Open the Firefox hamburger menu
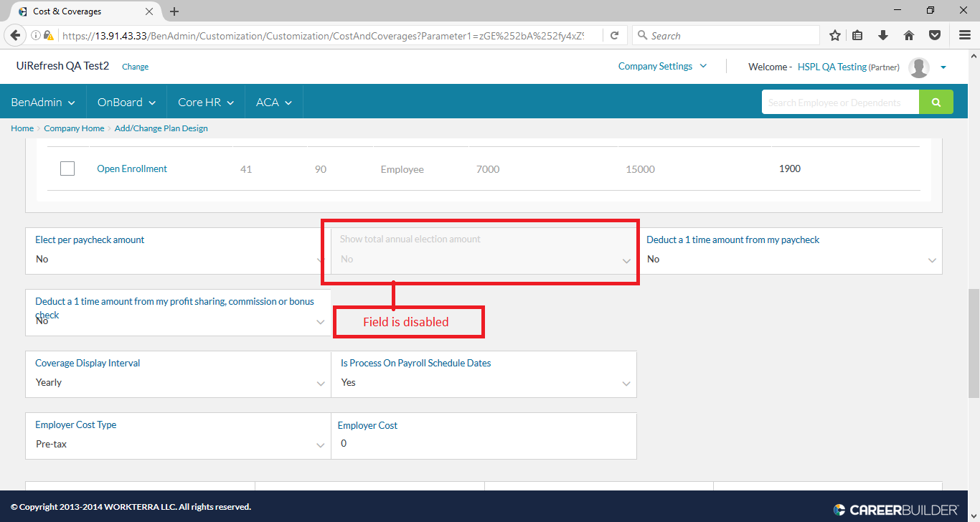The width and height of the screenshot is (980, 522). pos(965,35)
